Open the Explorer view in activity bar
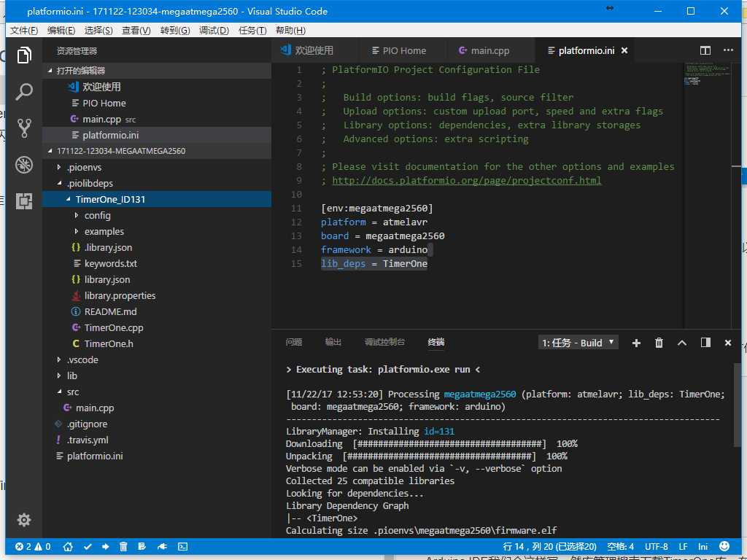Viewport: 747px width, 560px height. pos(24,55)
